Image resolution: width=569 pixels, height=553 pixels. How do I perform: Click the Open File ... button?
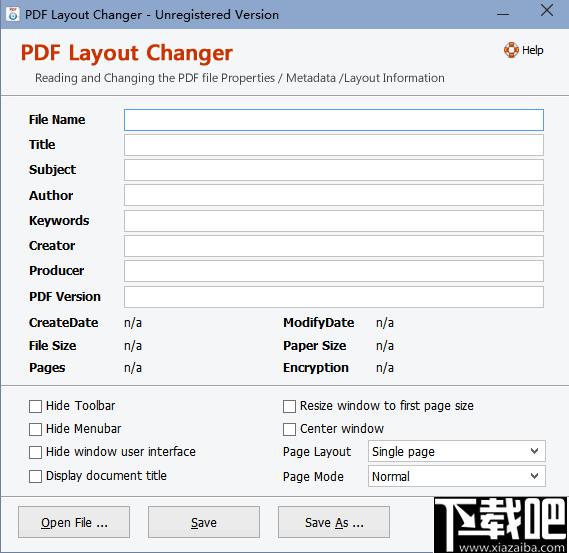(x=74, y=522)
